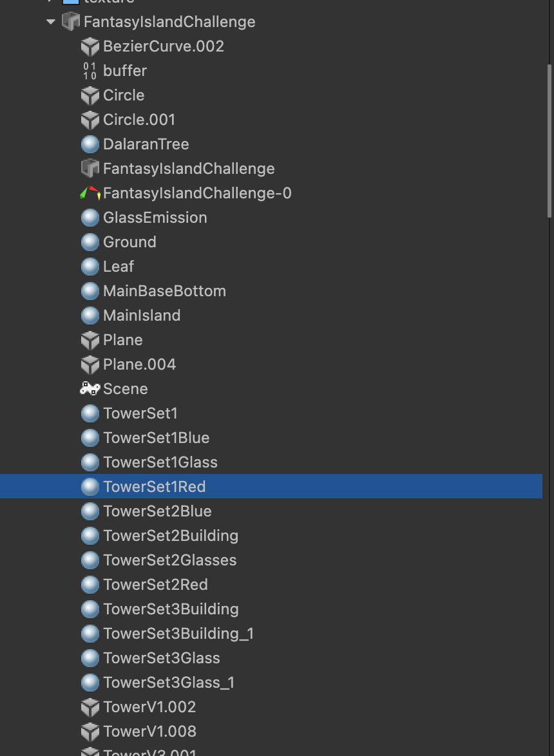Click the GlassEmission material sphere icon

point(90,218)
